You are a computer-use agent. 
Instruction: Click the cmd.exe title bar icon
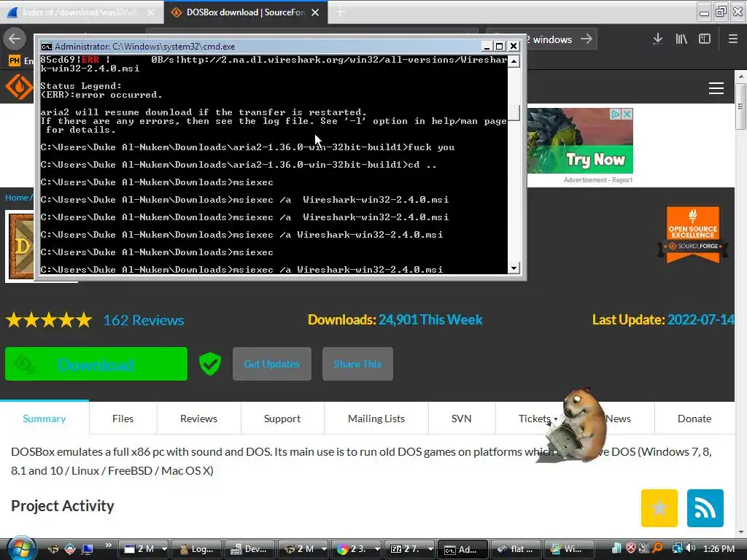click(46, 46)
